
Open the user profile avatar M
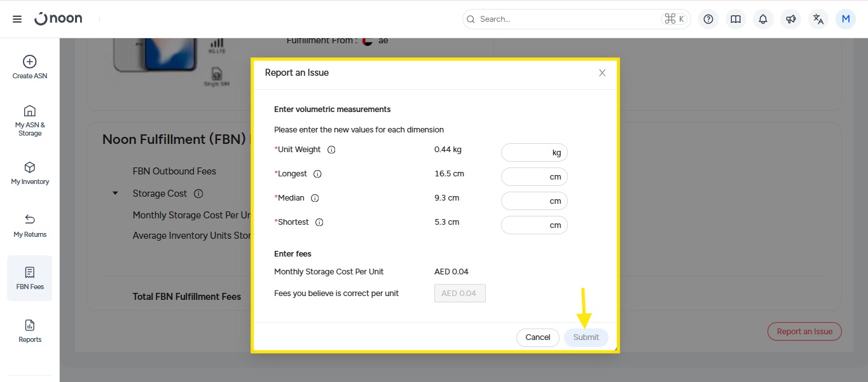click(x=846, y=19)
